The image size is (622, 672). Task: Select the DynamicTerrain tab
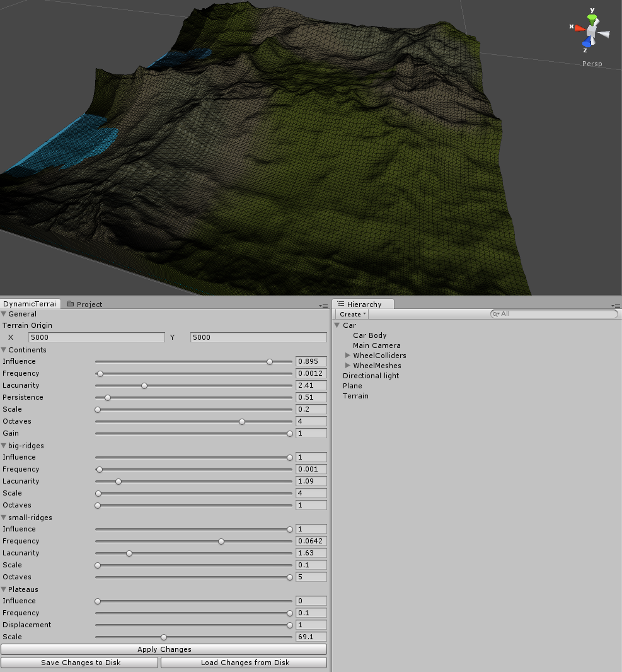(x=29, y=303)
